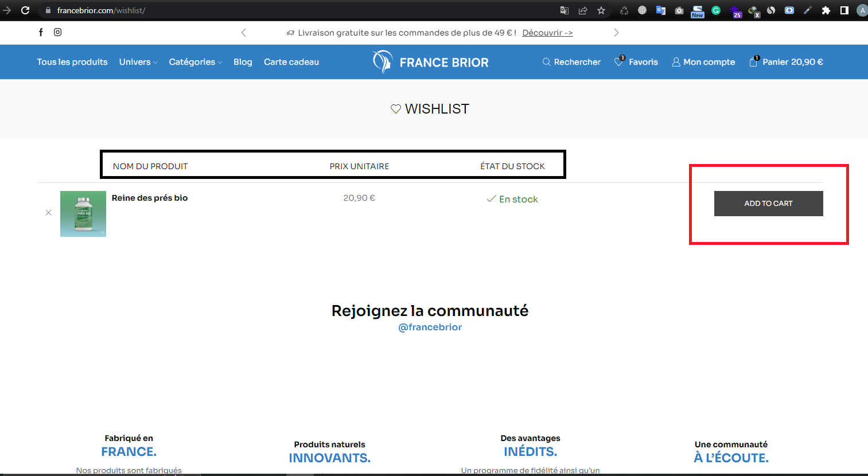Click the PRIX UNITAIRE column header

tap(359, 166)
